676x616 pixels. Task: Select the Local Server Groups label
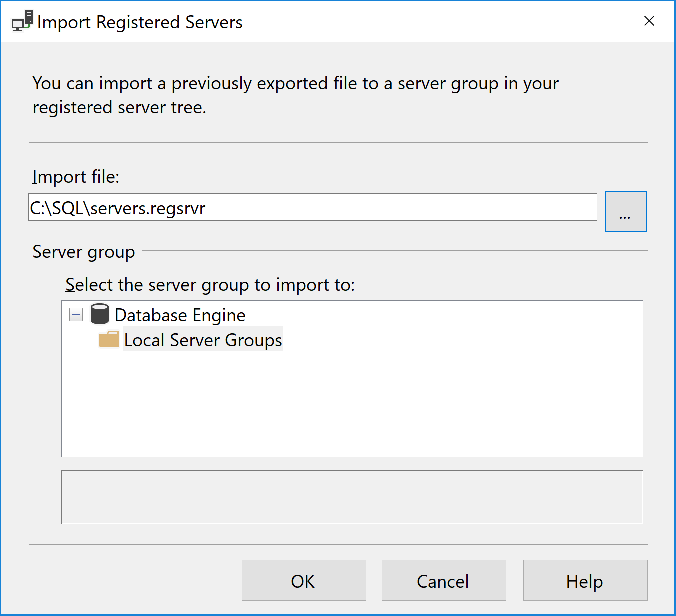203,340
